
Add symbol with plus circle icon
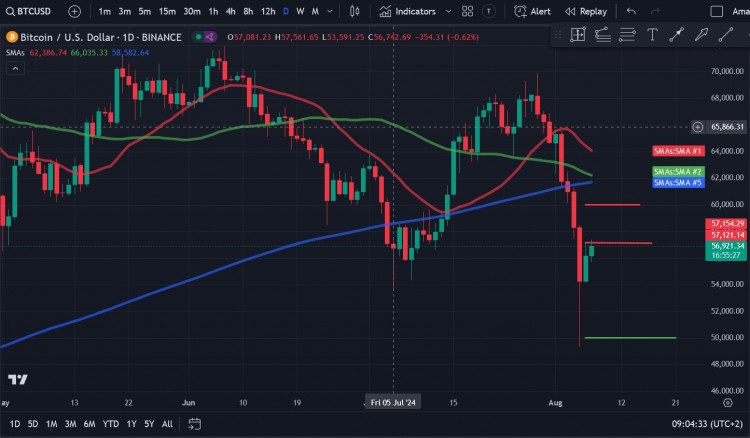coord(74,11)
